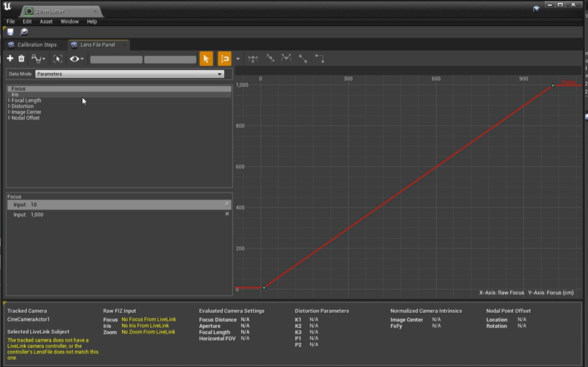Remove the Input 1,000 focus entry

[227, 214]
